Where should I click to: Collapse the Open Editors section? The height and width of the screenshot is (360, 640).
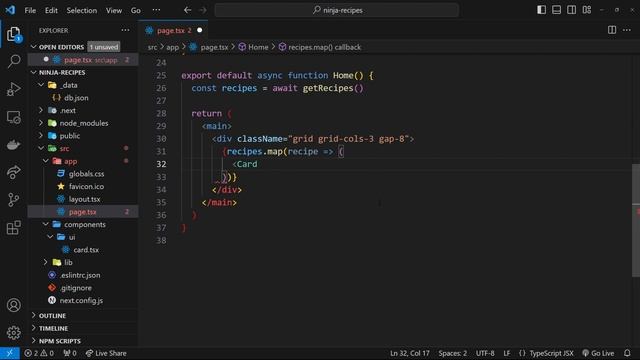pyautogui.click(x=33, y=47)
